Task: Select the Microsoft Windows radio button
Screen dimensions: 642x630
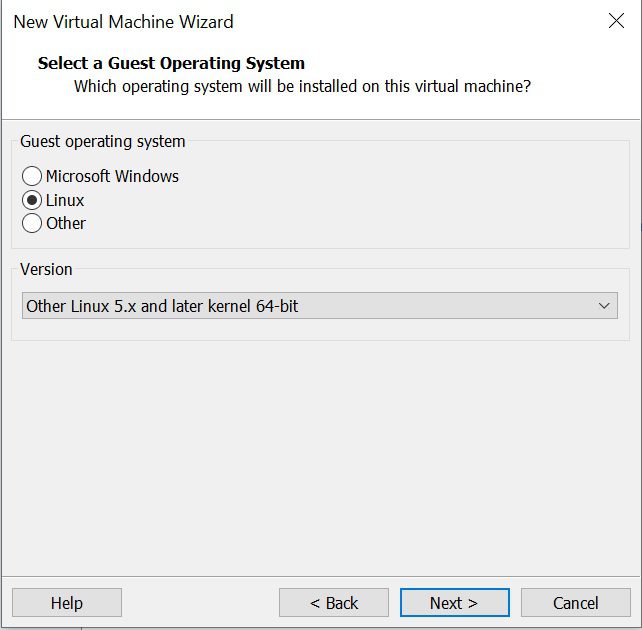Action: (32, 177)
